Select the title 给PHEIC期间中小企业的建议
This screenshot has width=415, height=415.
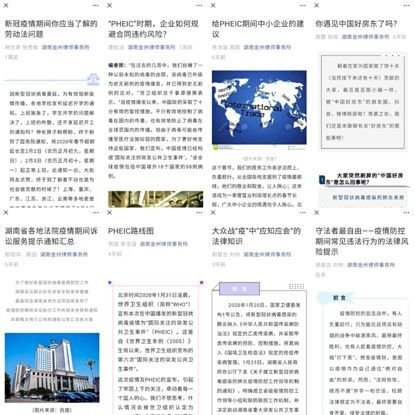tap(258, 29)
